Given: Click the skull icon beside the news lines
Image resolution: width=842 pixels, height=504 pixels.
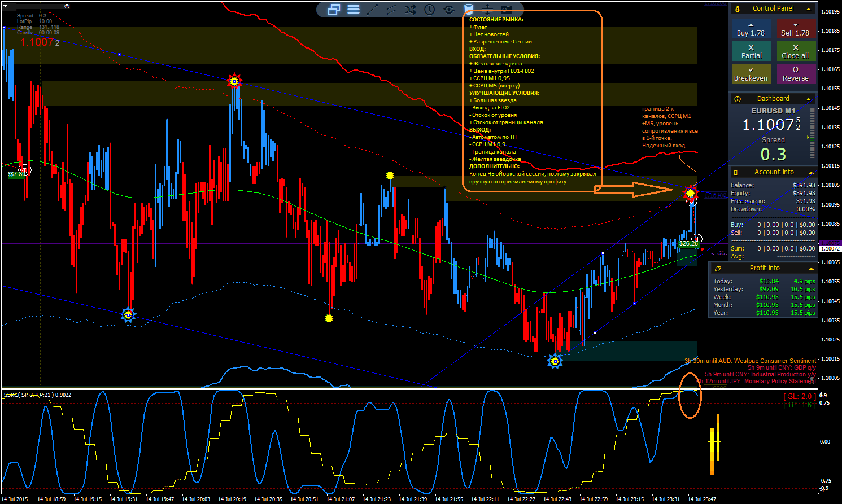Looking at the screenshot, I should tap(811, 380).
